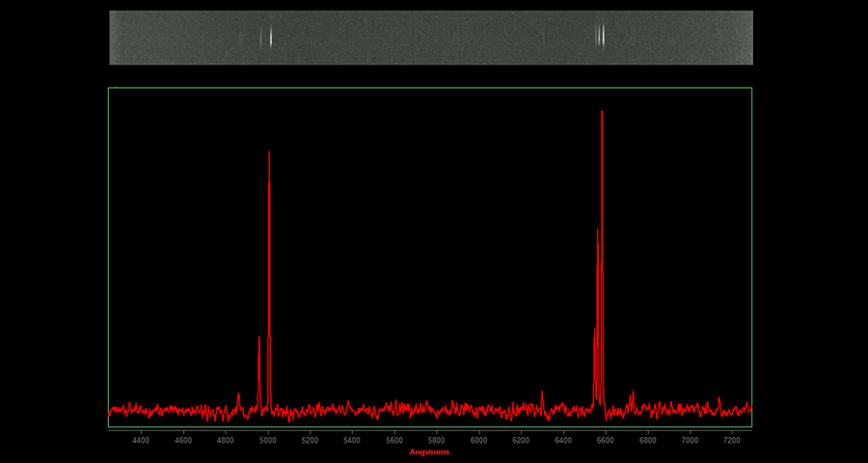
Task: Click bright emission lines on right of spectrum strip
Action: point(601,37)
